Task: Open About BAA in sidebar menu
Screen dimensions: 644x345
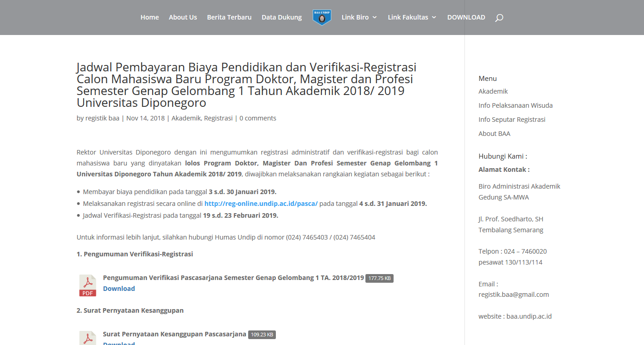Action: 494,134
